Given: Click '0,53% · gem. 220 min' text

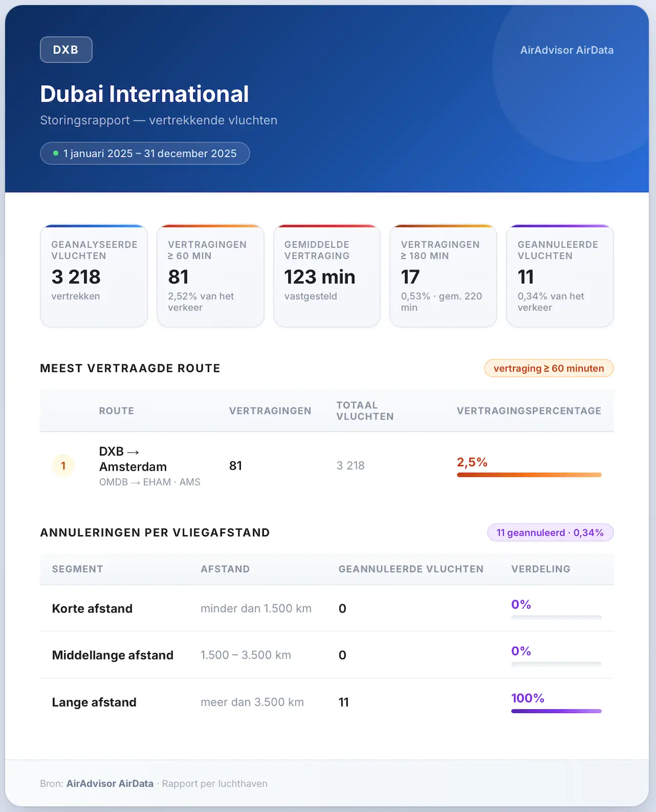Looking at the screenshot, I should pyautogui.click(x=441, y=302).
